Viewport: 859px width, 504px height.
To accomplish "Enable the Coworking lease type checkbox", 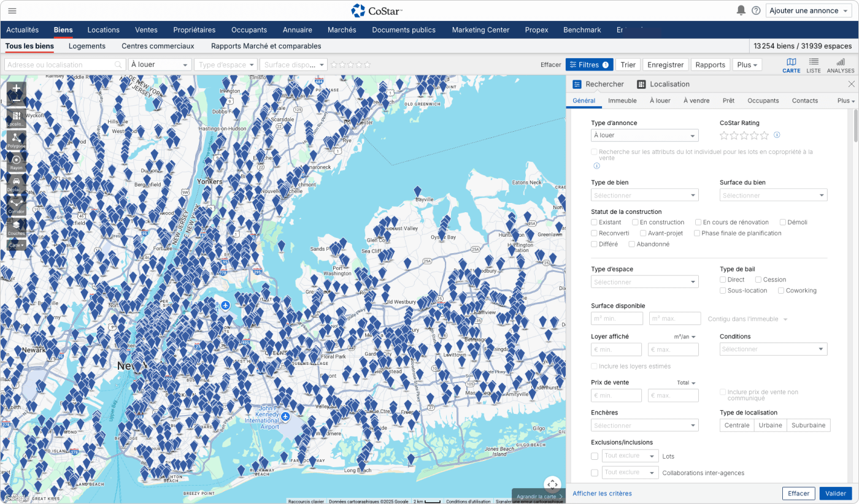I will point(781,291).
